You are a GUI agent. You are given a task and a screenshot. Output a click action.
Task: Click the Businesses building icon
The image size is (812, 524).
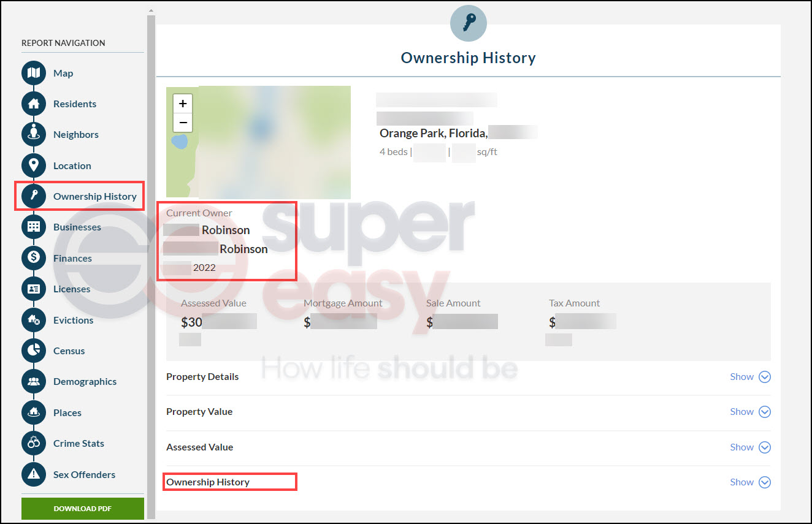(x=34, y=227)
